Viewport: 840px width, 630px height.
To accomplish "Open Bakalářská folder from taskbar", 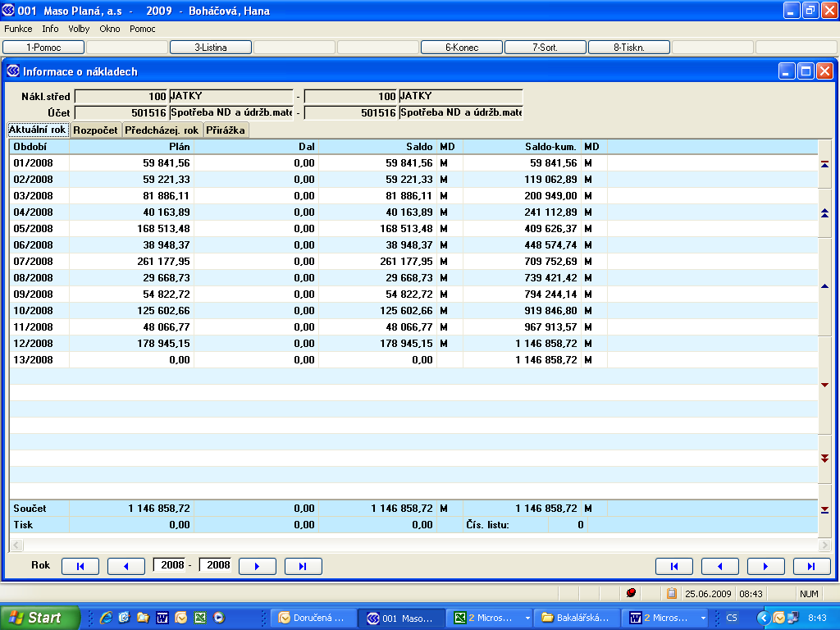I will (577, 618).
